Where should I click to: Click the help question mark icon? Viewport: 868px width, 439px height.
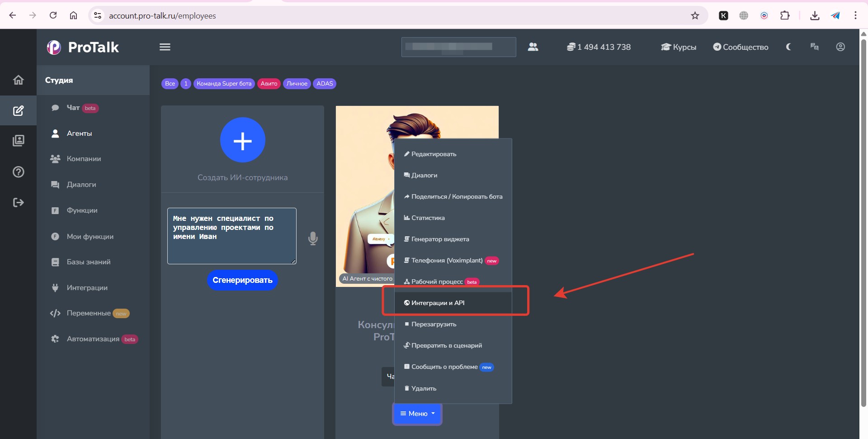19,172
